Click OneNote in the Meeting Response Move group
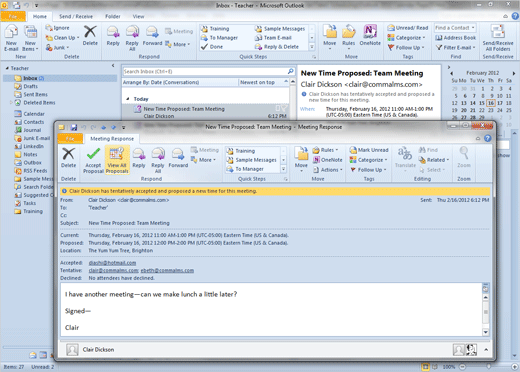This screenshot has width=520, height=372. tap(328, 160)
